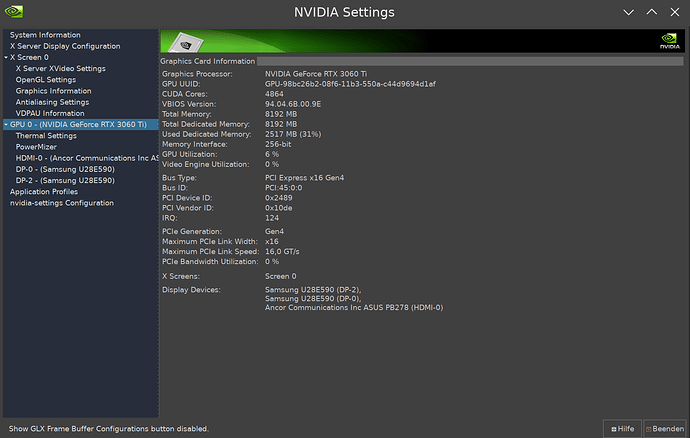This screenshot has height=438, width=690.
Task: Click the Hilfe help button
Action: point(622,429)
